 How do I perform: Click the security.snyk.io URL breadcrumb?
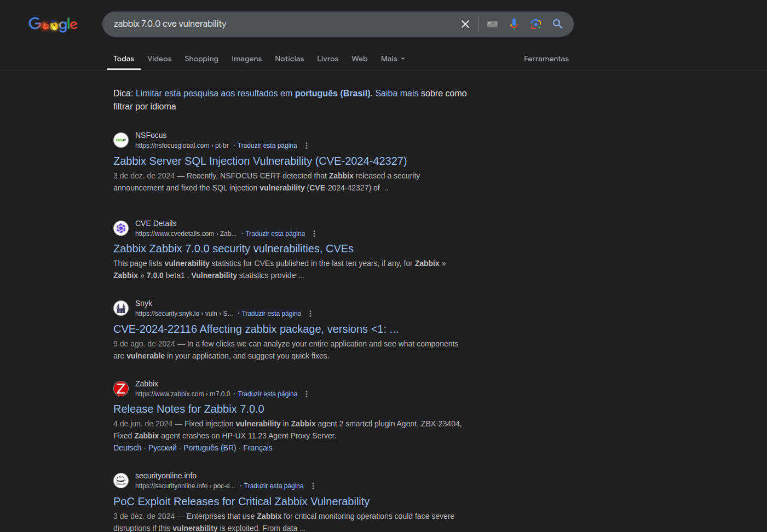(x=184, y=314)
